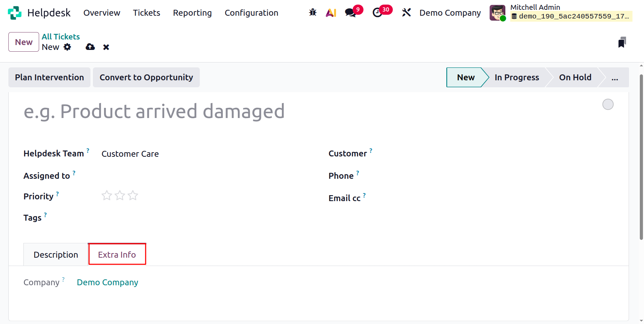
Task: Show the Helpdesk Team help tooltip icon
Action: [x=88, y=150]
